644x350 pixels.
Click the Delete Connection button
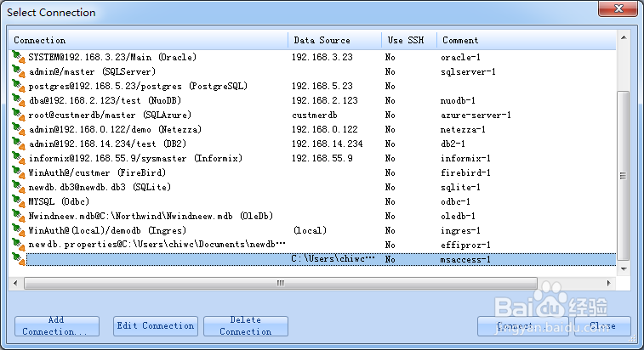[246, 326]
